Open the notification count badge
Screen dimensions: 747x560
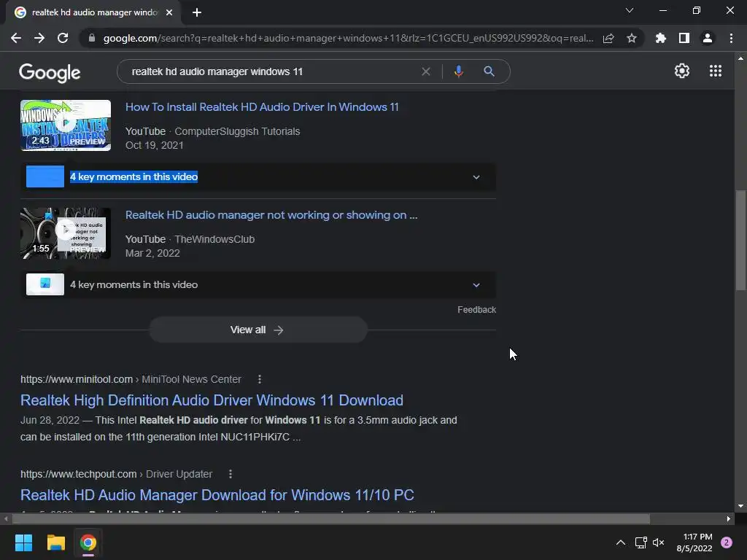coord(727,542)
